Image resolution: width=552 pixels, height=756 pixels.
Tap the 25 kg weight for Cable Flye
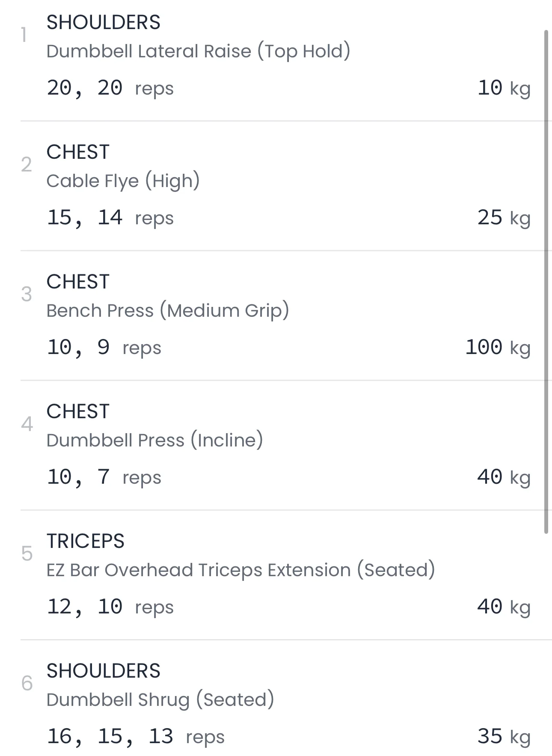click(503, 217)
